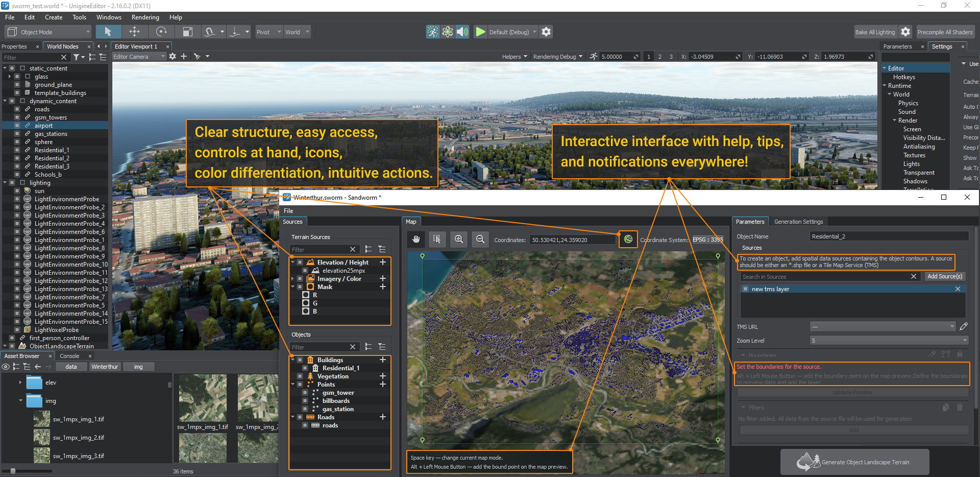Click Generate Object Landscape Terrain button

(854, 462)
